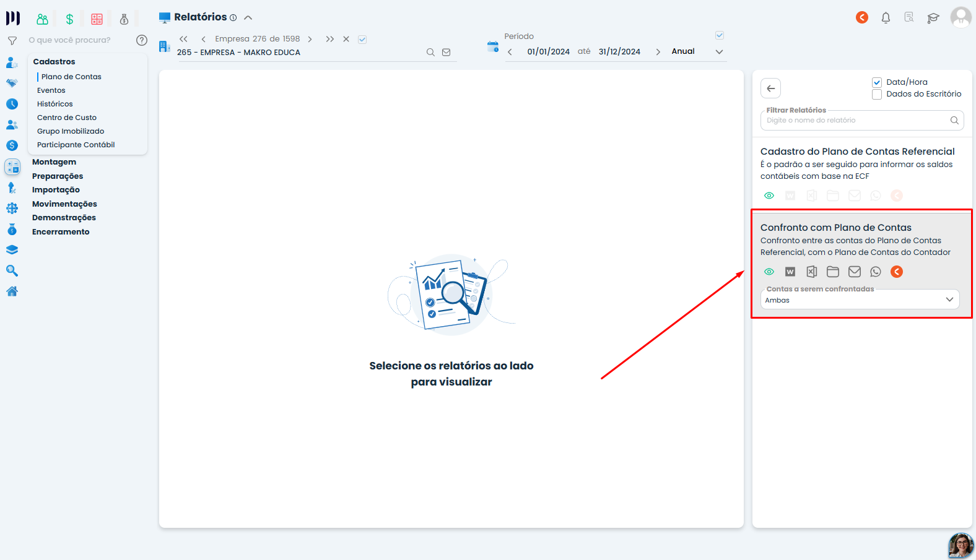Click the home icon in the left sidebar
Viewport: 976px width, 560px height.
[12, 291]
